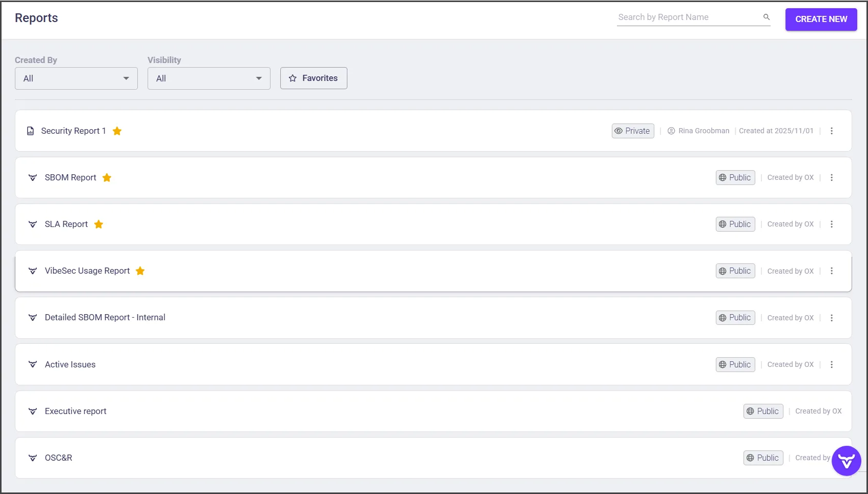Unfavorite Security Report 1 by clicking its star
The height and width of the screenshot is (494, 868).
click(117, 131)
